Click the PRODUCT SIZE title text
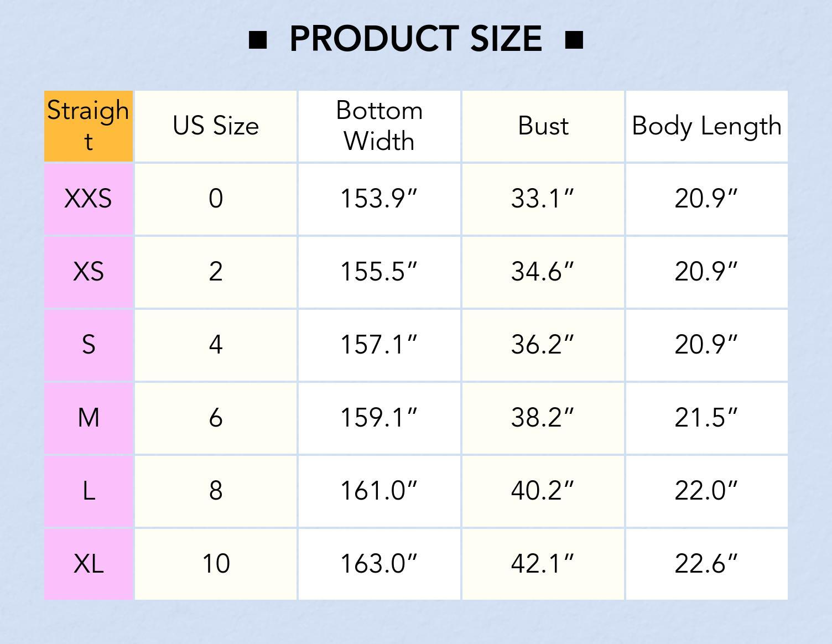 (415, 39)
